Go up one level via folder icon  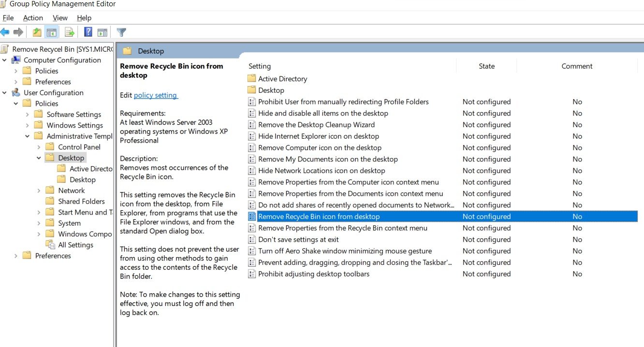point(37,32)
